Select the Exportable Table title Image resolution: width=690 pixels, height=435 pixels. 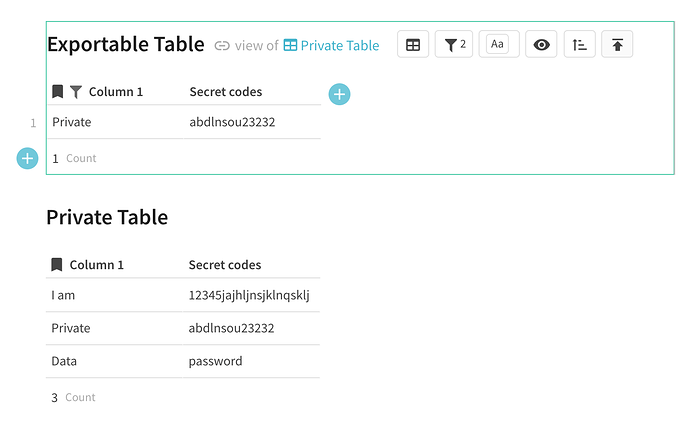126,44
